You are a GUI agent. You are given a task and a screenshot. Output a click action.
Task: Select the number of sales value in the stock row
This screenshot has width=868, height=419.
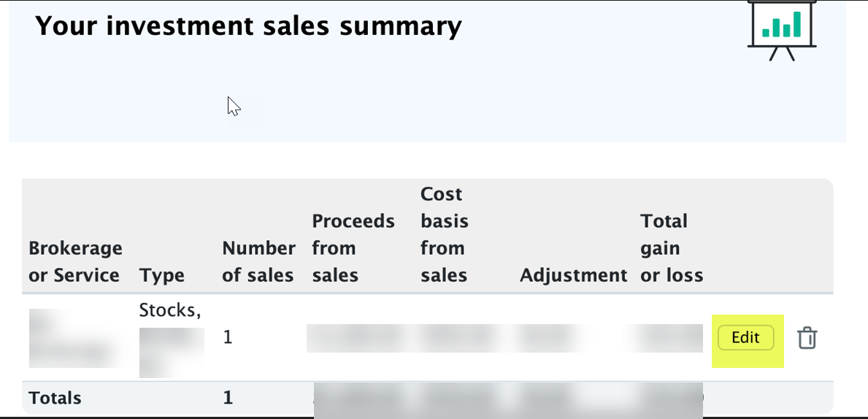228,338
